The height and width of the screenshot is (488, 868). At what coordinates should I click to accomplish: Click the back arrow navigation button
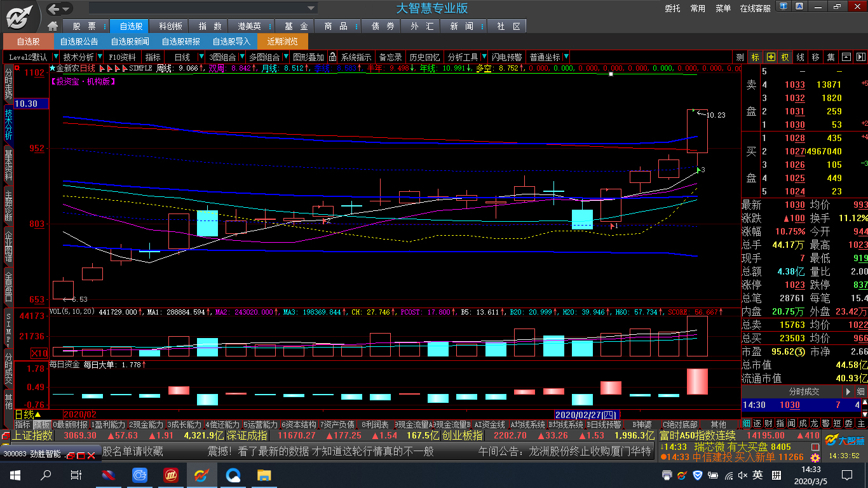coord(53,9)
